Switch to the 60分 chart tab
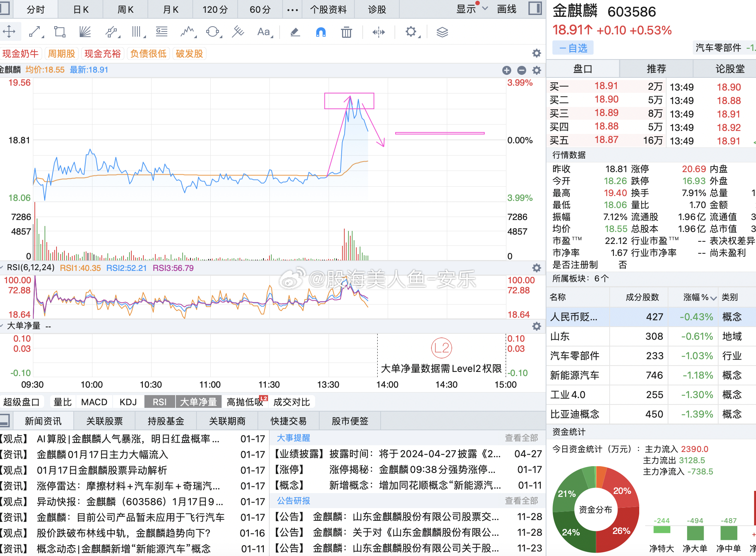756x556 pixels. (x=260, y=9)
